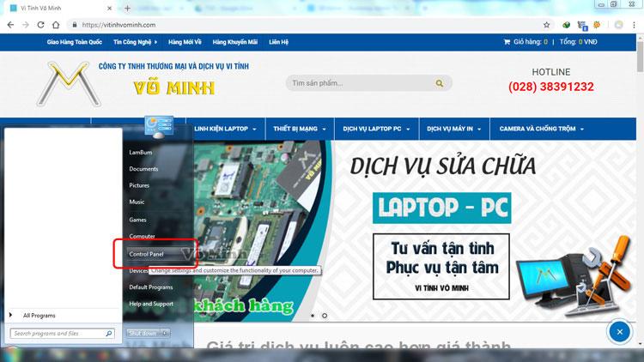The image size is (644, 362).
Task: Click the Giỏ hàng cart link
Action: pos(531,42)
